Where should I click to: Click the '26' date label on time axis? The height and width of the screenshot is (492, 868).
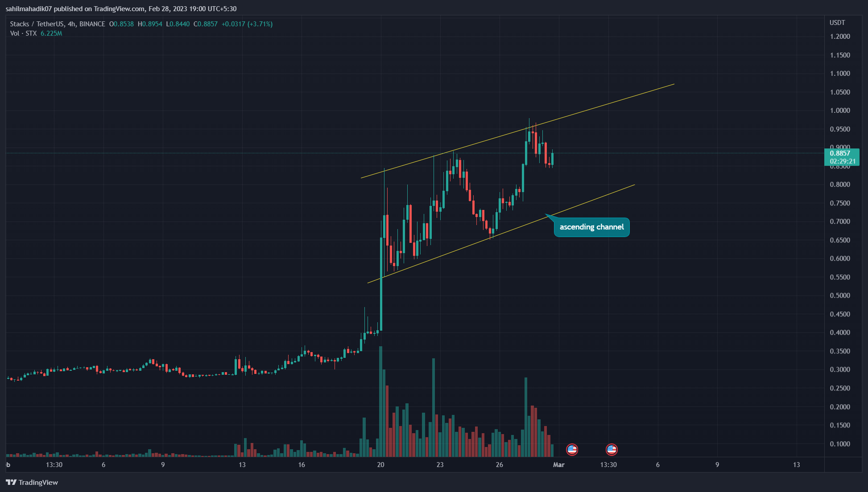(499, 465)
